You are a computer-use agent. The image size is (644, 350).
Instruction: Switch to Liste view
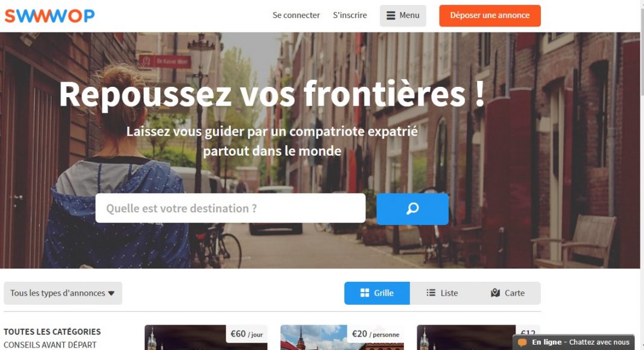tap(442, 293)
